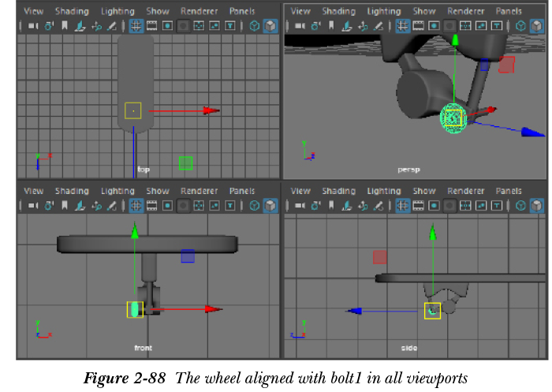Toggle Resolution Gate in front viewport toolbar
The image size is (552, 392).
coord(167,205)
